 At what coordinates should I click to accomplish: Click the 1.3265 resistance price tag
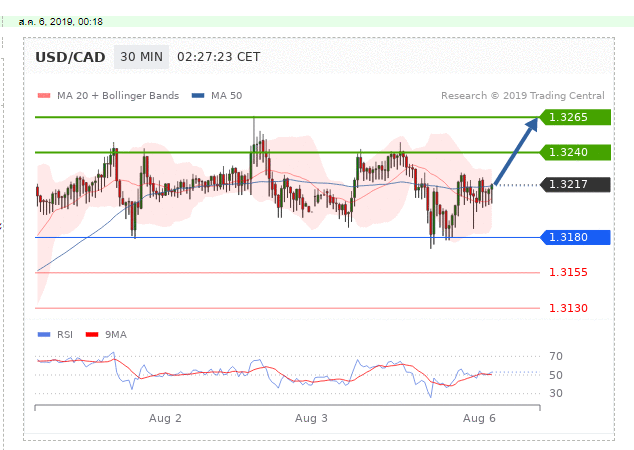click(x=575, y=117)
